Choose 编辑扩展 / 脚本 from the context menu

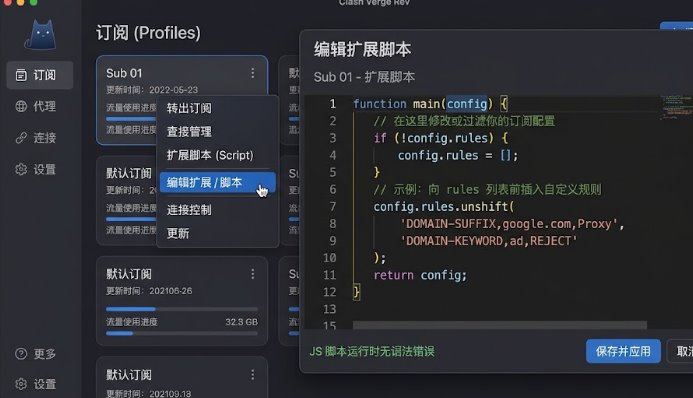click(x=218, y=182)
